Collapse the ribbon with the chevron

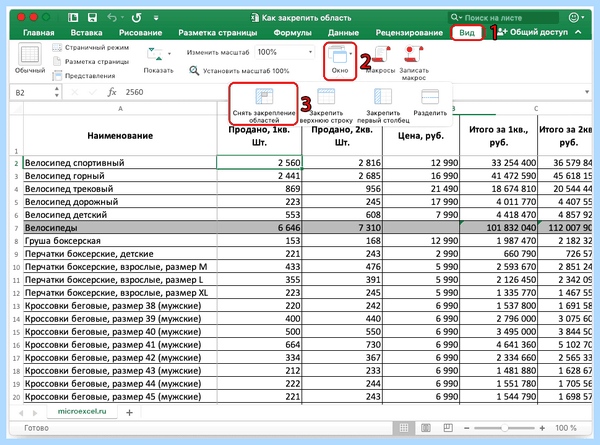pos(578,33)
